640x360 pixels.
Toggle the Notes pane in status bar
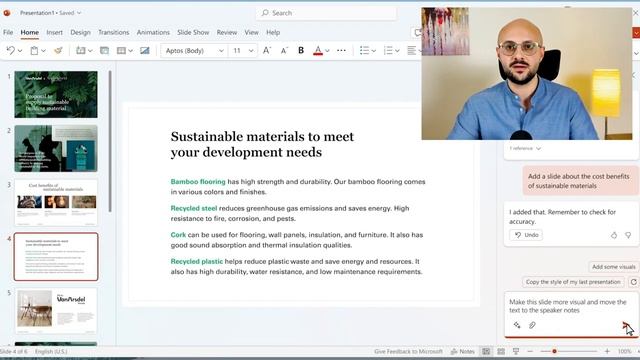(x=463, y=351)
